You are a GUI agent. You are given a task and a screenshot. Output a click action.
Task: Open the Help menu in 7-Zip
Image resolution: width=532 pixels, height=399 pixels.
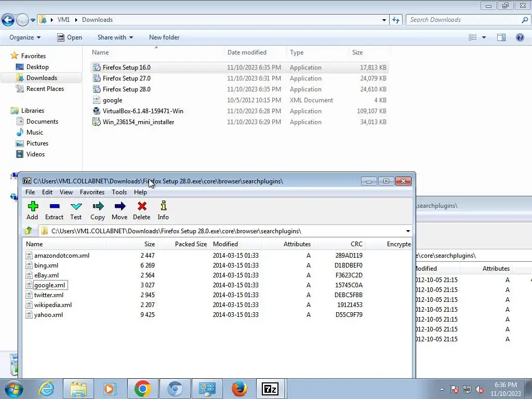pyautogui.click(x=140, y=192)
